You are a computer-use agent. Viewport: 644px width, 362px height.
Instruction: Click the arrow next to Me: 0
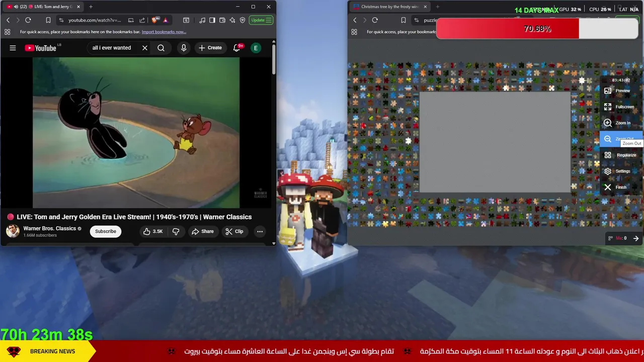pos(636,238)
